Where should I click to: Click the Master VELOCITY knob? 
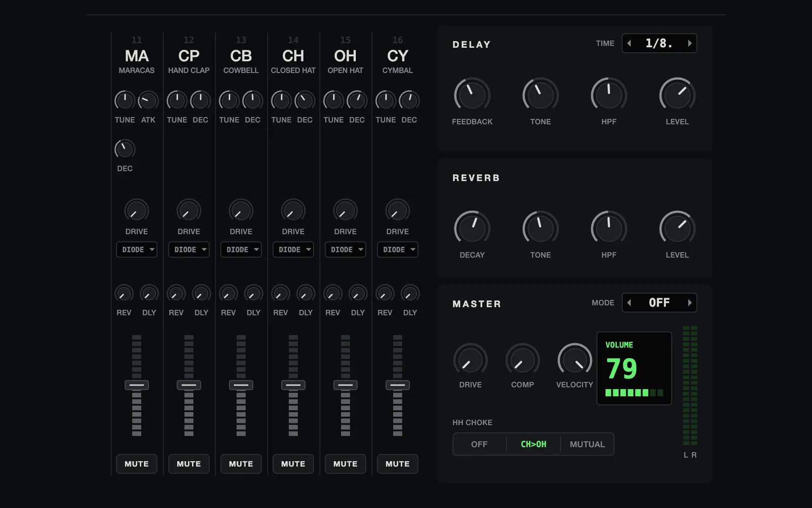574,360
